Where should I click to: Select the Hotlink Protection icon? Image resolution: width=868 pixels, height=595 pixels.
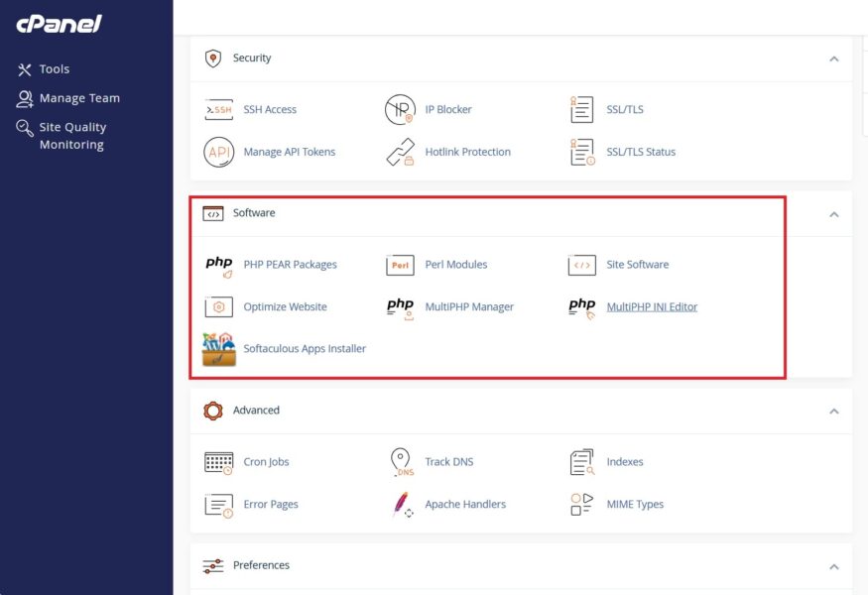pyautogui.click(x=400, y=152)
